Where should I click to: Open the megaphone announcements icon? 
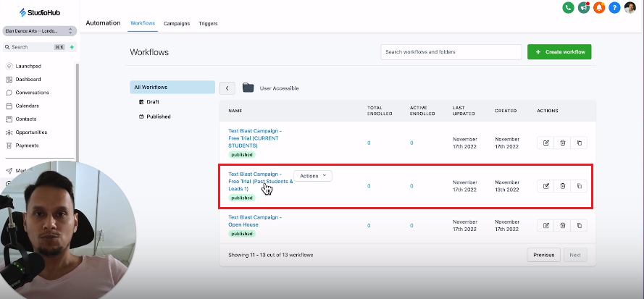(x=584, y=7)
